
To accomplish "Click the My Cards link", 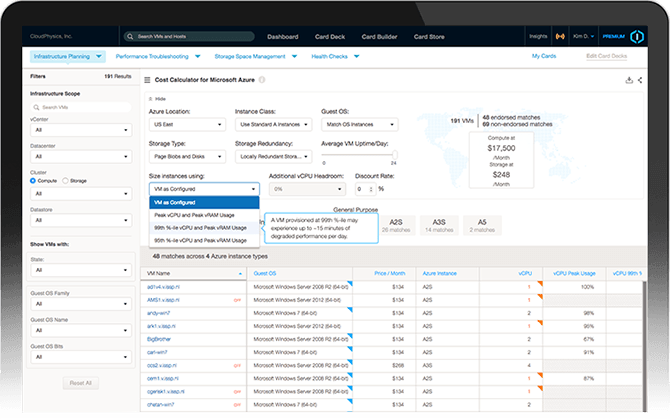I will pyautogui.click(x=544, y=56).
